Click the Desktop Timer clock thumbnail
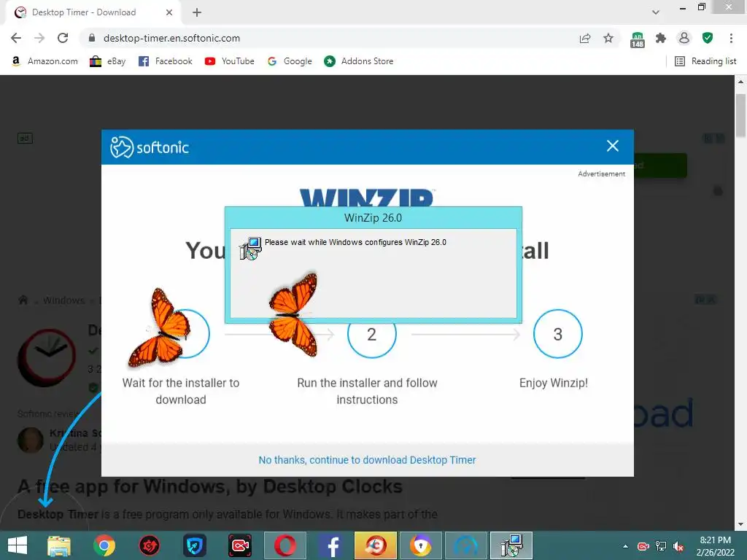747x560 pixels. [x=47, y=357]
